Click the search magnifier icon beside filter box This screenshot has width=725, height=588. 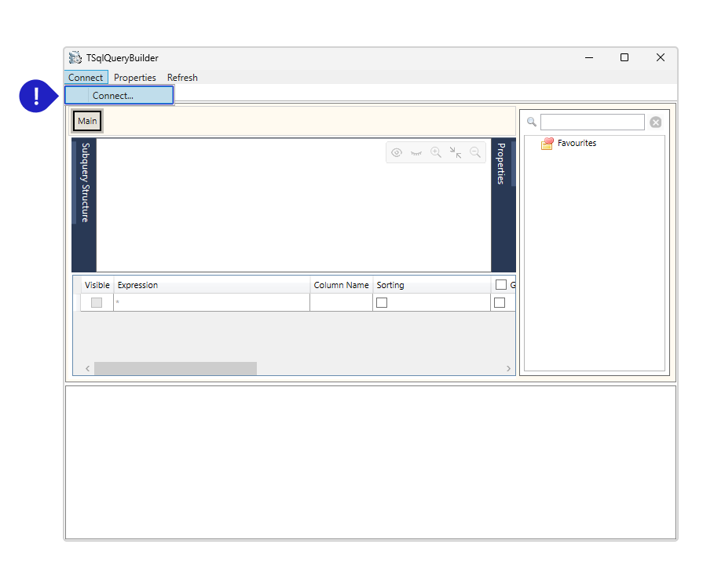(x=532, y=122)
